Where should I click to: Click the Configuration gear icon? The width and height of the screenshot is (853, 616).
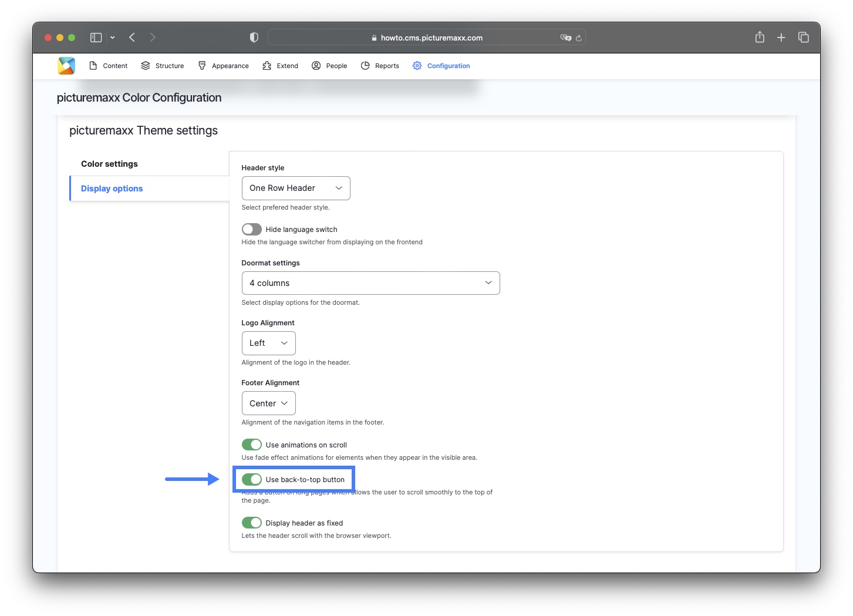(x=417, y=66)
